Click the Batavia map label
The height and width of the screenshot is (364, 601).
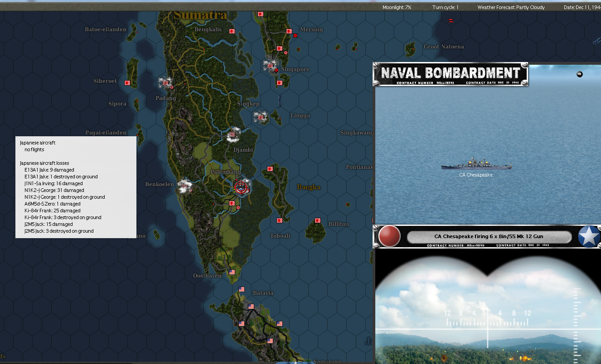(263, 293)
